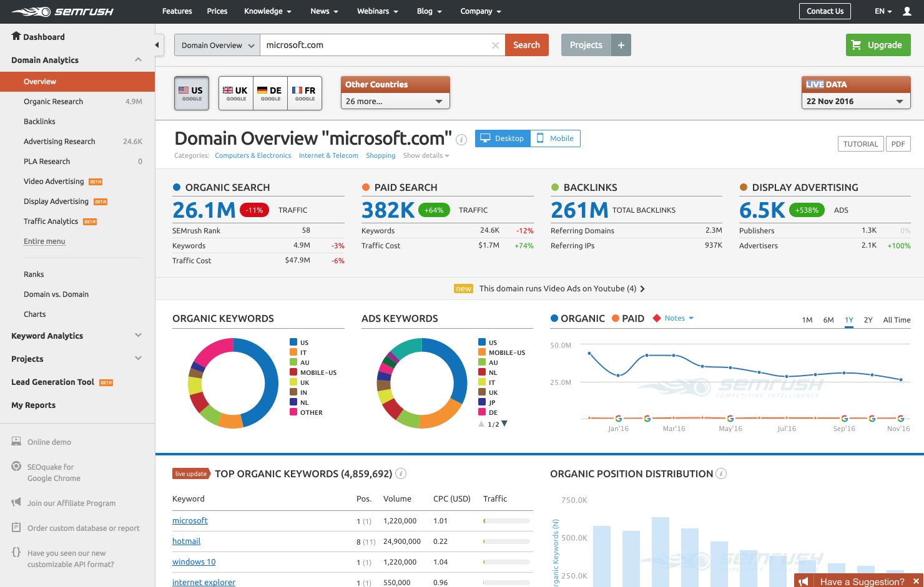Click Google update marker near Jan'16
This screenshot has height=587, width=924.
point(618,419)
